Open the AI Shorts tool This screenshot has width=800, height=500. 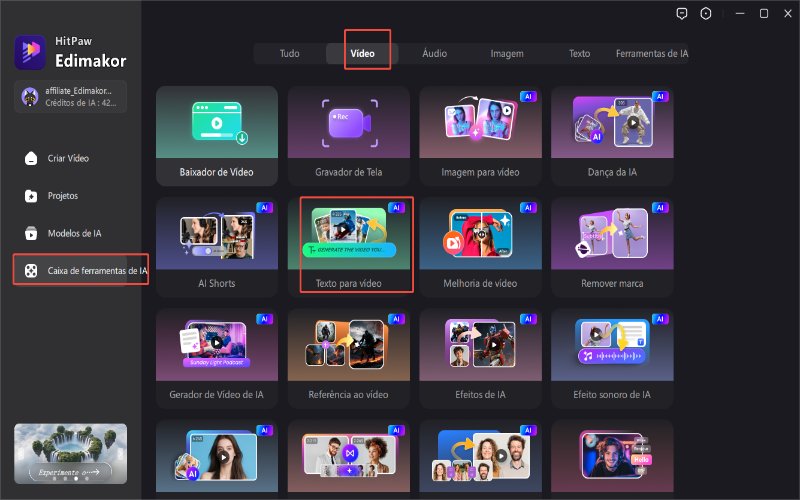[x=217, y=247]
